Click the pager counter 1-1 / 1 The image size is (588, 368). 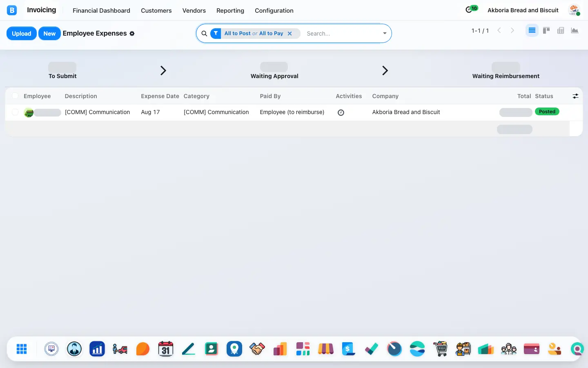coord(480,31)
